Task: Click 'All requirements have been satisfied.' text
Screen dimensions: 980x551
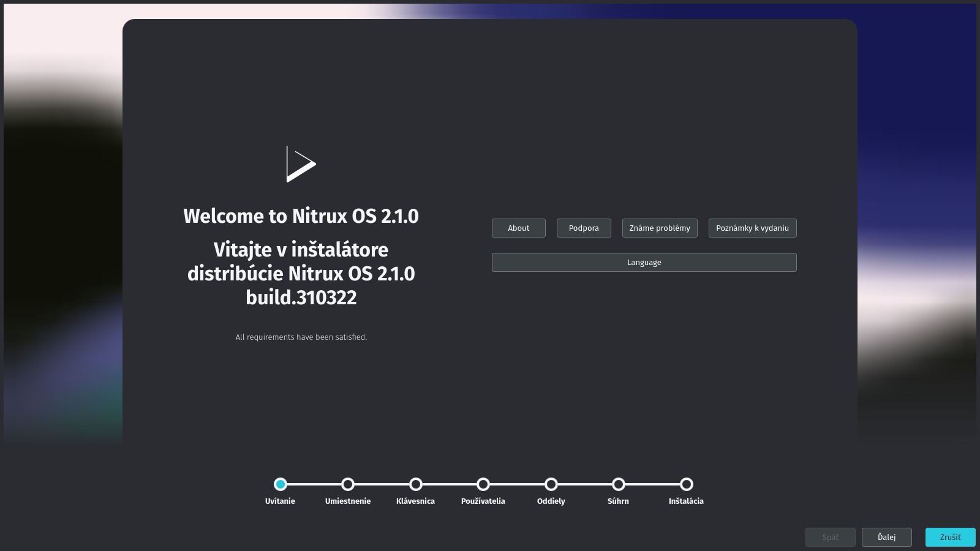Action: click(301, 337)
